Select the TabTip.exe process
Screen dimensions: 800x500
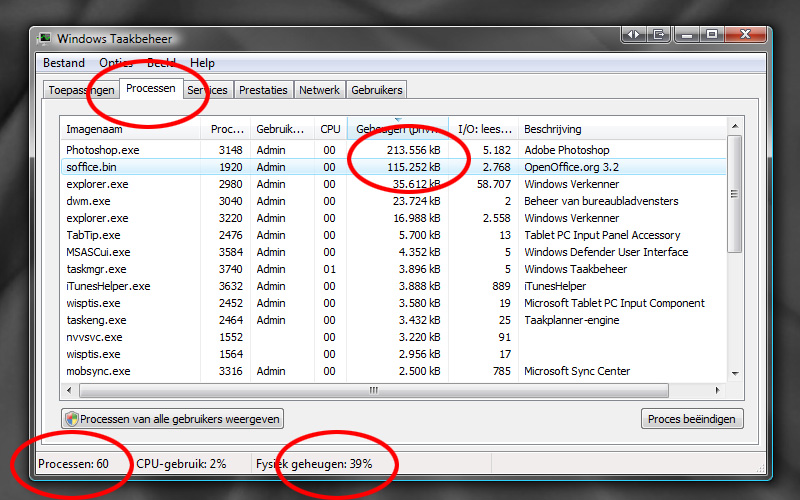393,235
